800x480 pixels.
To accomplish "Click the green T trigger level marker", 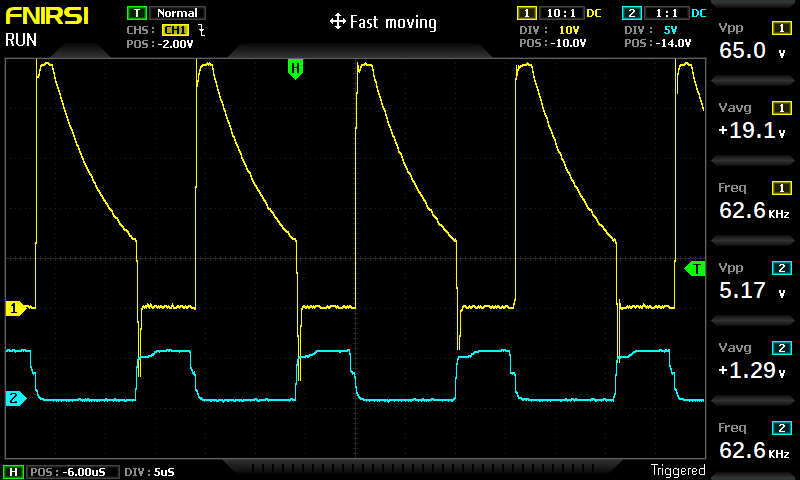I will point(695,269).
